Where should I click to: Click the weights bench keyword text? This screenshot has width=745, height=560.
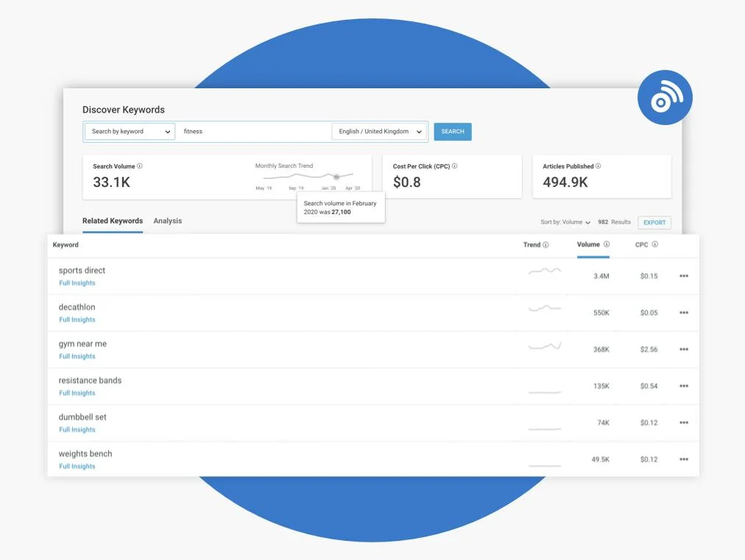coord(85,453)
